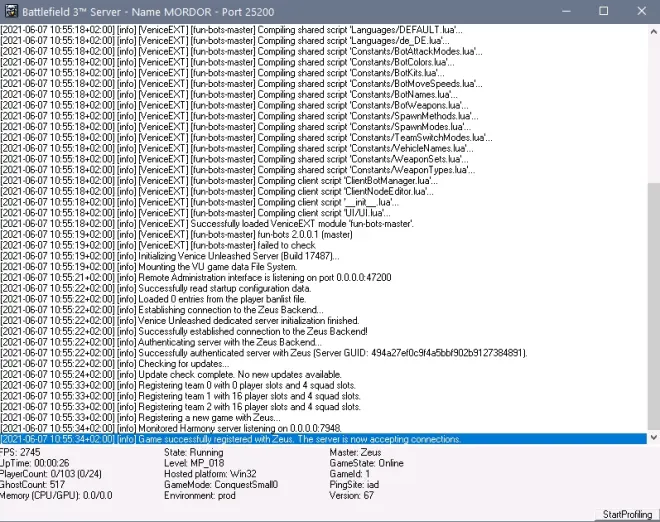Maximize the server console window
The width and height of the screenshot is (660, 522).
tap(602, 10)
